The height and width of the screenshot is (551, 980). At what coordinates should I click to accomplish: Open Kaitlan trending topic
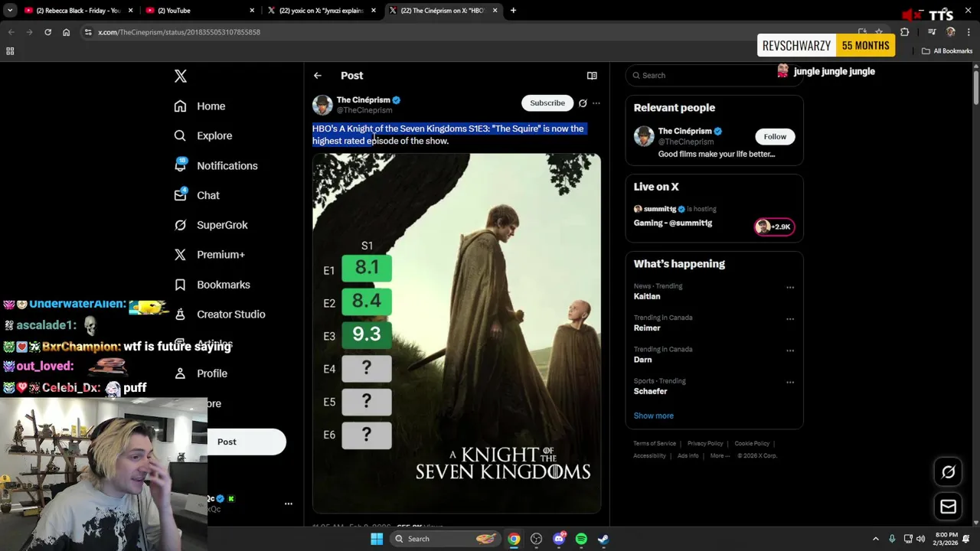coord(647,296)
